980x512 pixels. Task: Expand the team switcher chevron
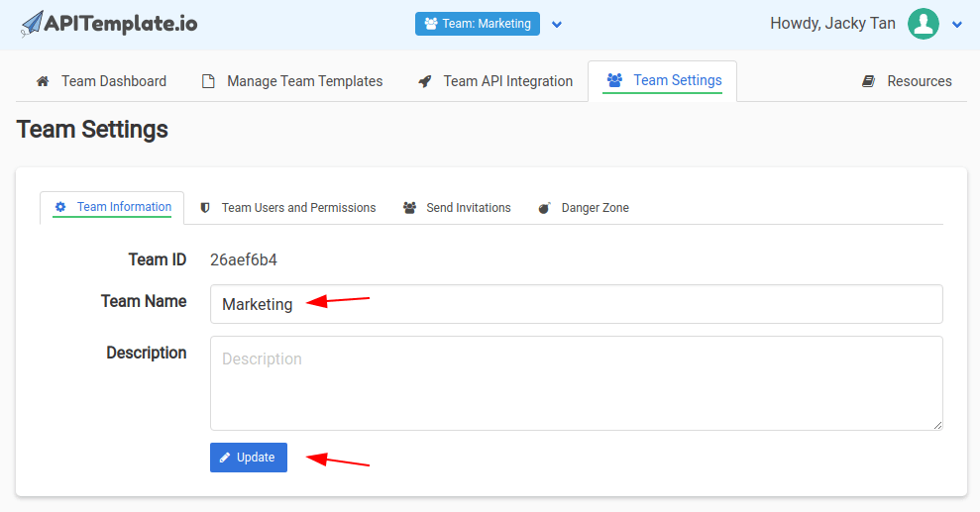pos(557,24)
